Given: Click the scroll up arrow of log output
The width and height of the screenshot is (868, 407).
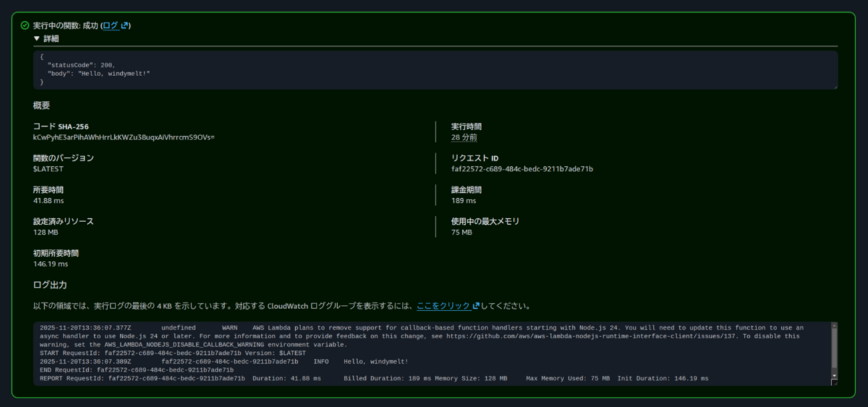Looking at the screenshot, I should (x=834, y=326).
